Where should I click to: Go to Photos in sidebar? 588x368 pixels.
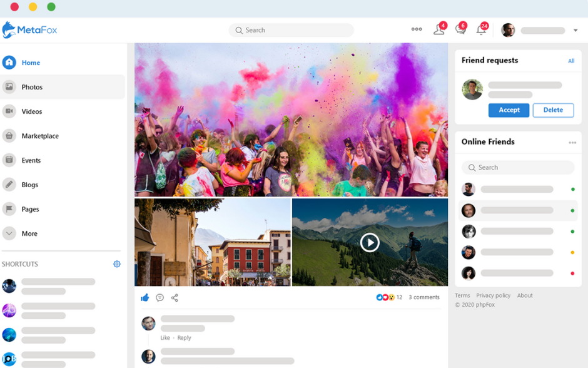point(32,87)
